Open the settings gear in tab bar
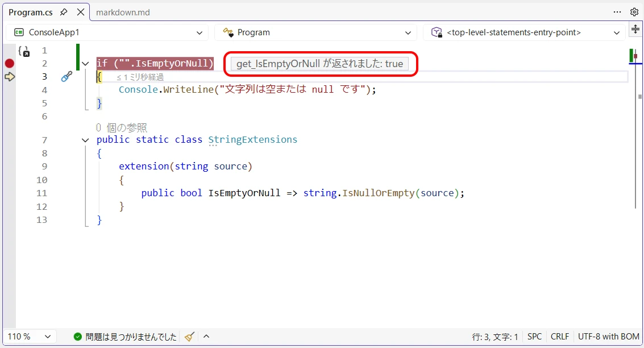This screenshot has width=644, height=348. point(634,12)
